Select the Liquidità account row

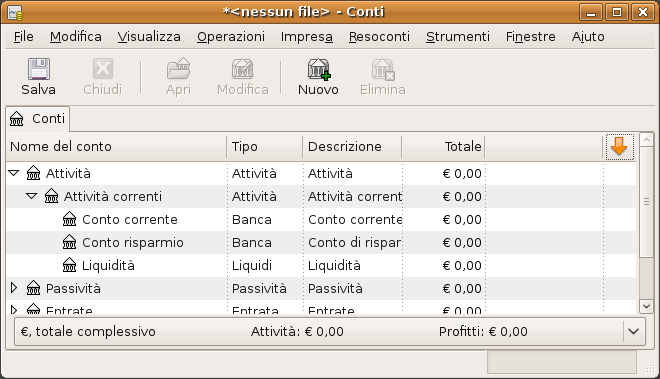pos(321,265)
